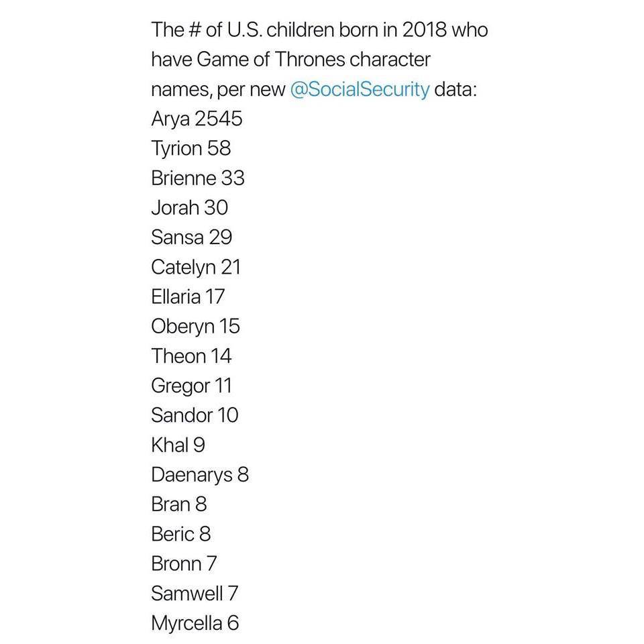This screenshot has width=644, height=644.
Task: Open the @SocialSecurity mention link
Action: point(360,89)
